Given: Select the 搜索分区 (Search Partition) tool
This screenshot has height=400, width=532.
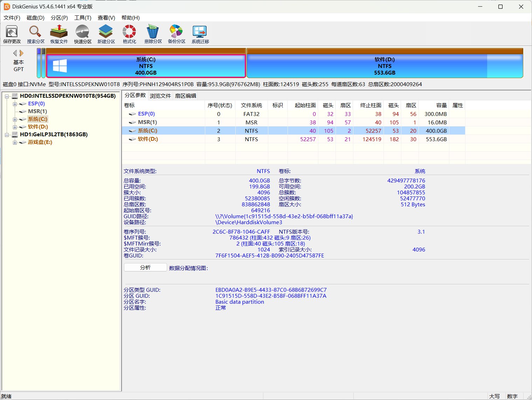Looking at the screenshot, I should click(35, 34).
